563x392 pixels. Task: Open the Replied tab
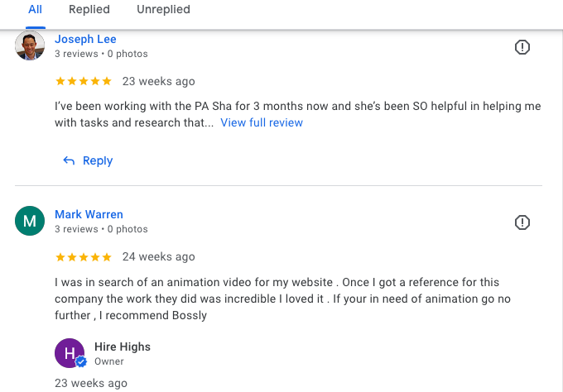pos(89,10)
